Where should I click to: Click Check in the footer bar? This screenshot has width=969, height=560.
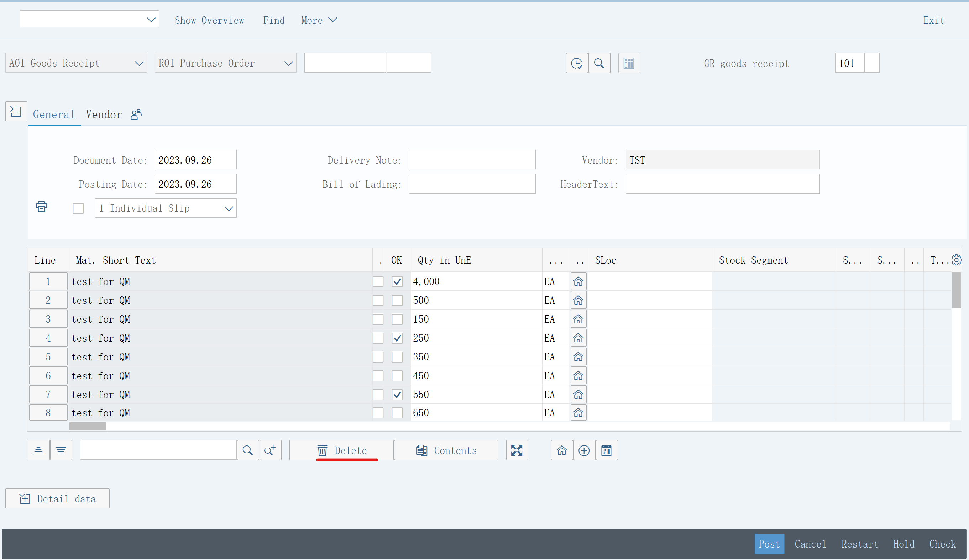coord(942,544)
